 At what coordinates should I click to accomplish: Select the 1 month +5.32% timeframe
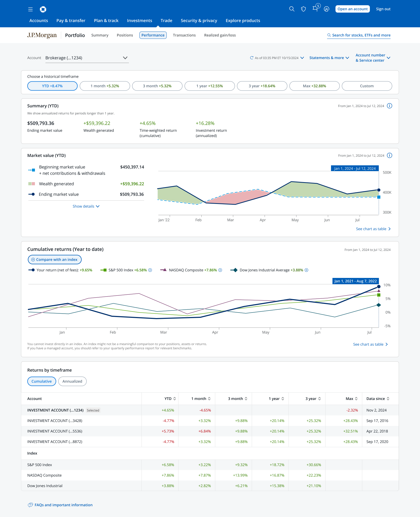coord(105,86)
